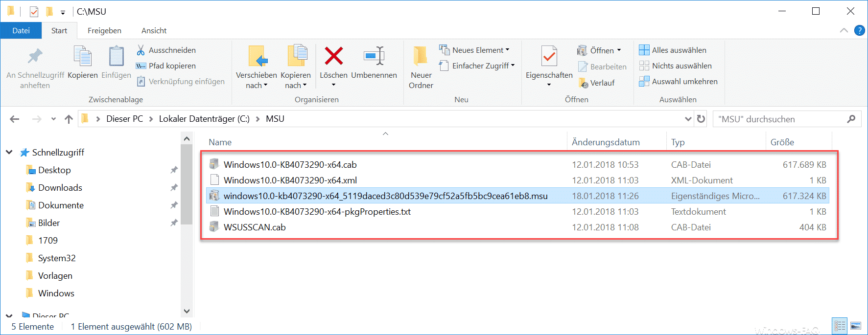
Task: Expand address bar history dropdown
Action: [x=688, y=119]
